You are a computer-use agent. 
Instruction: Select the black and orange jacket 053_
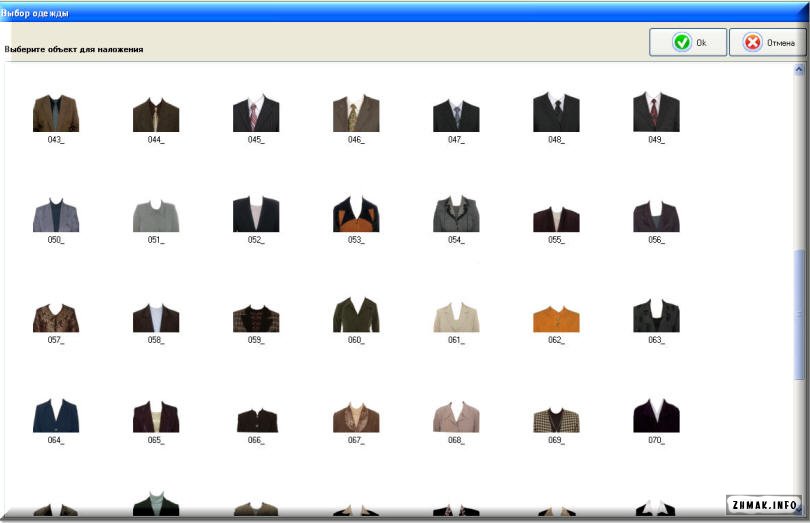(x=356, y=213)
